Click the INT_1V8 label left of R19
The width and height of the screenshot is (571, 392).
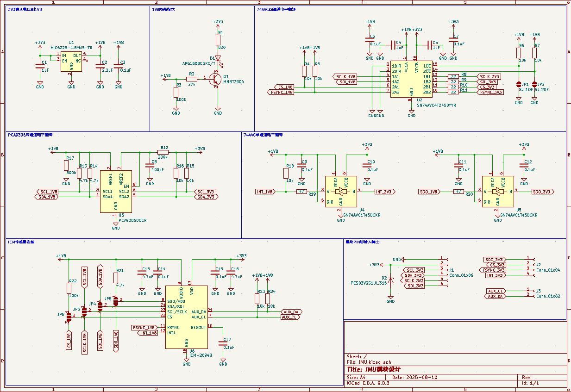(x=265, y=192)
